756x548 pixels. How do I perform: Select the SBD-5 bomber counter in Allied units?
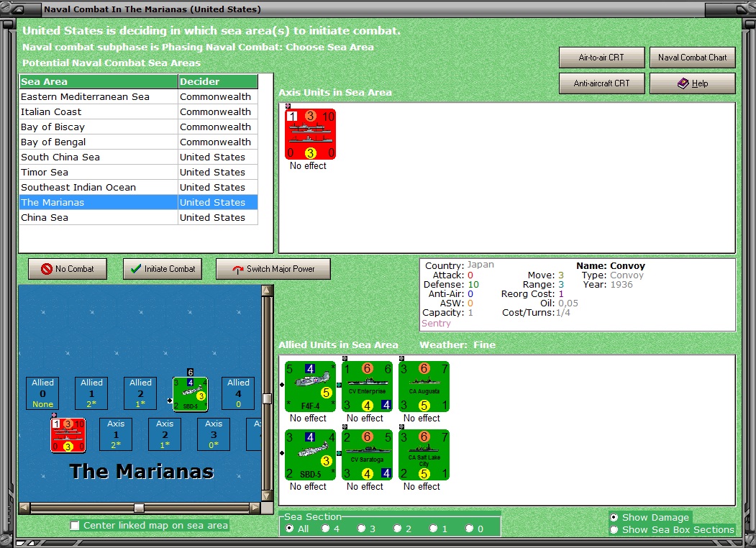tap(310, 455)
